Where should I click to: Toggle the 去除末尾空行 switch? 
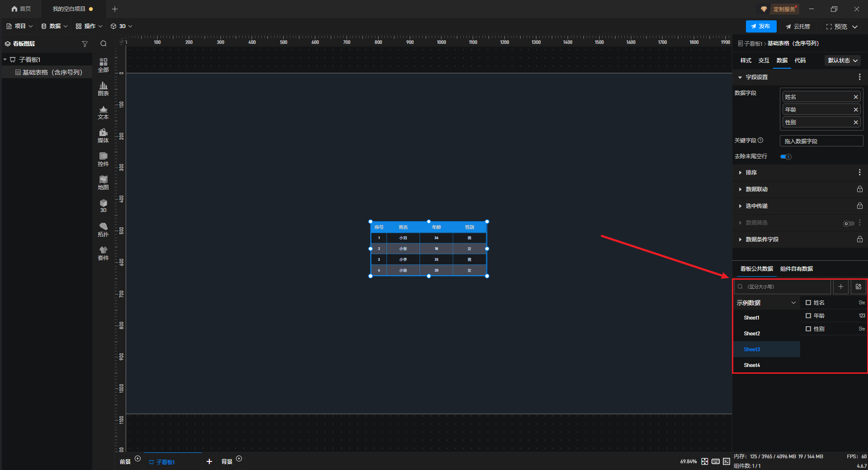tap(786, 157)
